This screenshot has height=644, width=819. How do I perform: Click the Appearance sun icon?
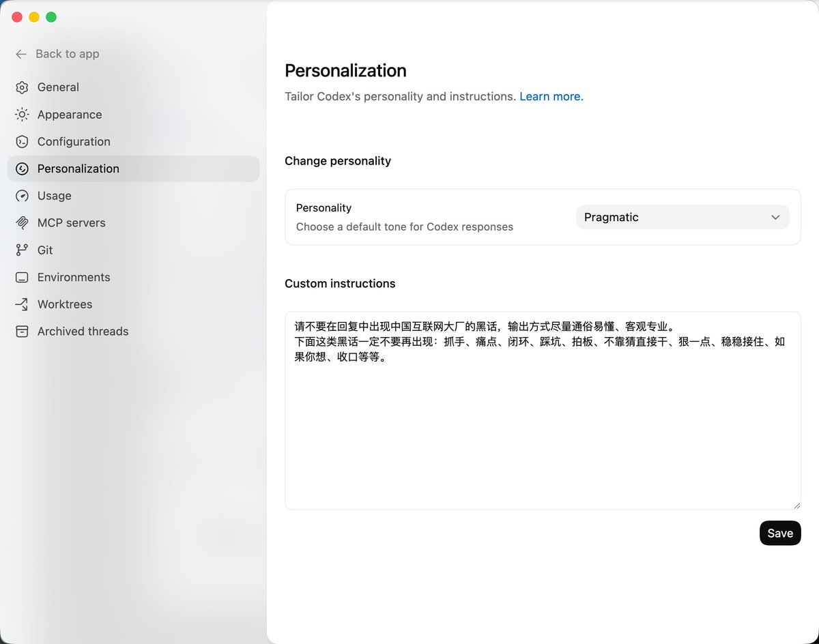(22, 115)
